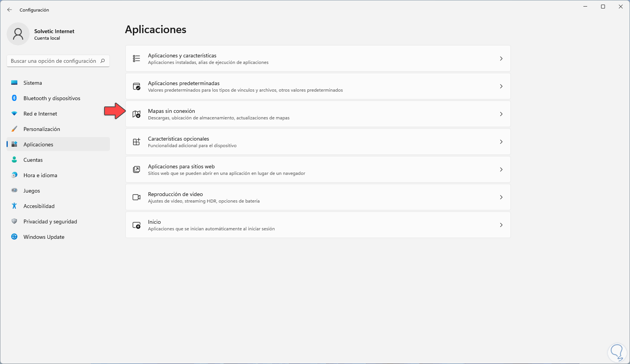Viewport: 630px width, 364px height.
Task: Click the Mapas sin conexión map icon
Action: pyautogui.click(x=136, y=114)
